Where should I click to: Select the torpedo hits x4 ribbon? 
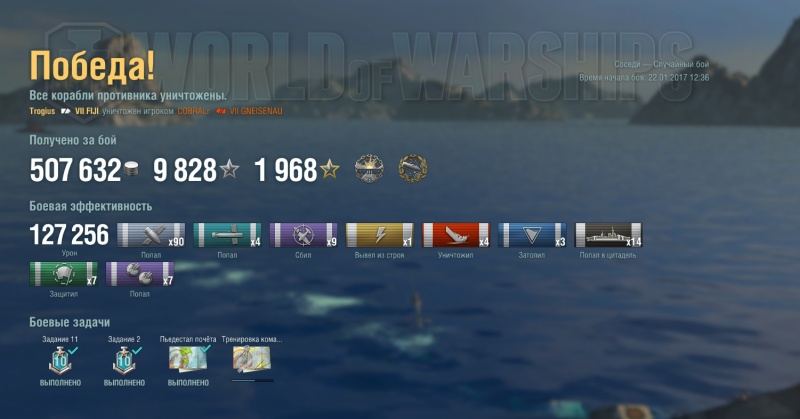coord(227,235)
